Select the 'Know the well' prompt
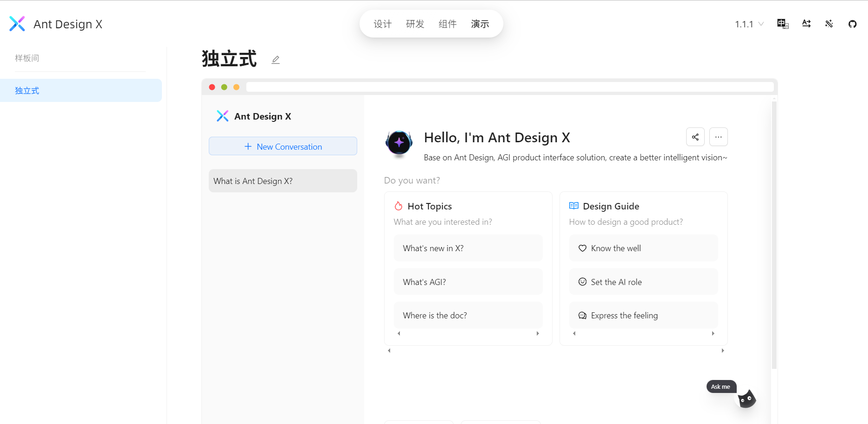This screenshot has height=424, width=868. point(643,248)
